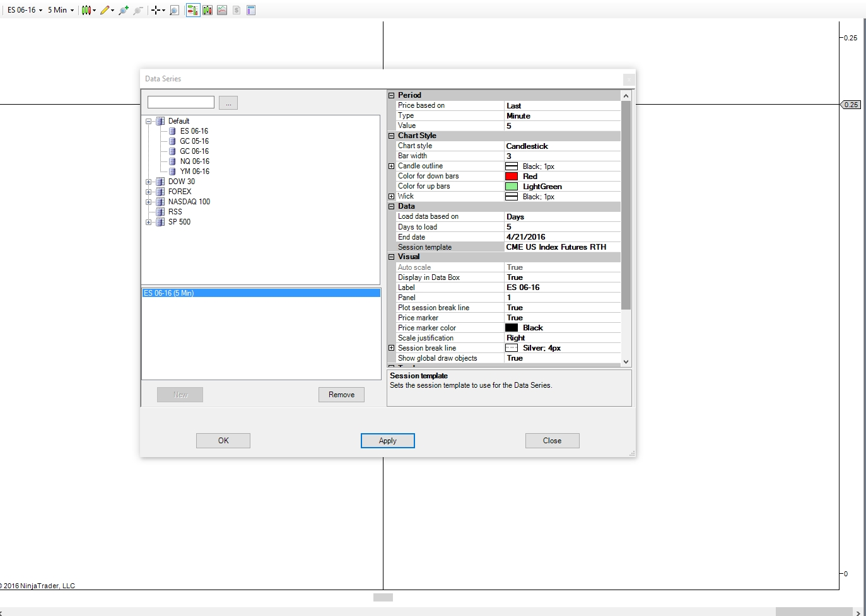The height and width of the screenshot is (616, 866).
Task: Select YM 06-16 in the instrument tree
Action: (x=194, y=171)
